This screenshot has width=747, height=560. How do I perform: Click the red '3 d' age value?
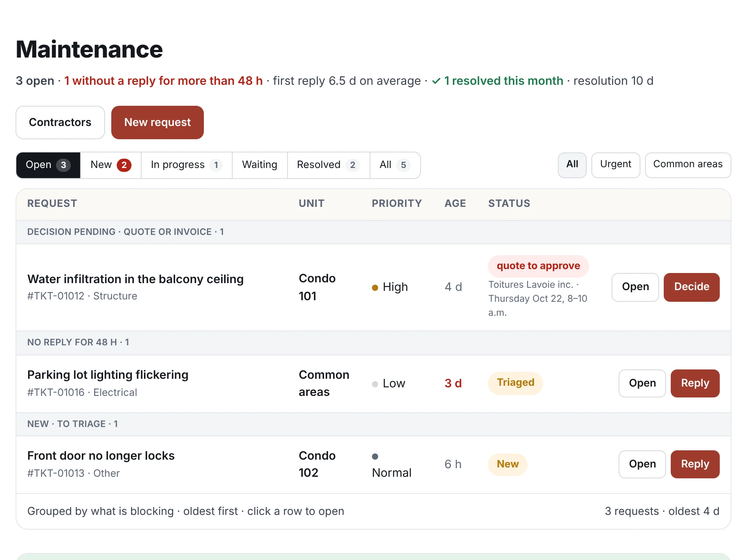tap(453, 383)
